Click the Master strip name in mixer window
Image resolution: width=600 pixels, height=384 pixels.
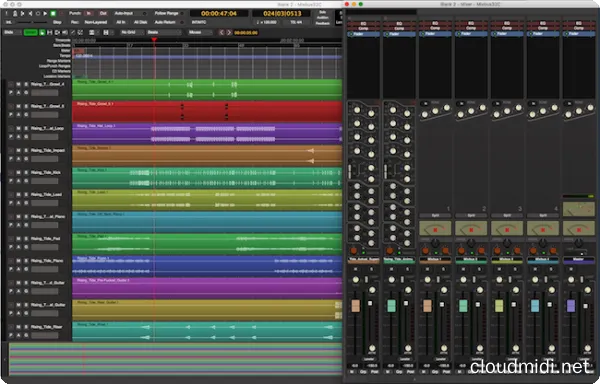pyautogui.click(x=578, y=259)
